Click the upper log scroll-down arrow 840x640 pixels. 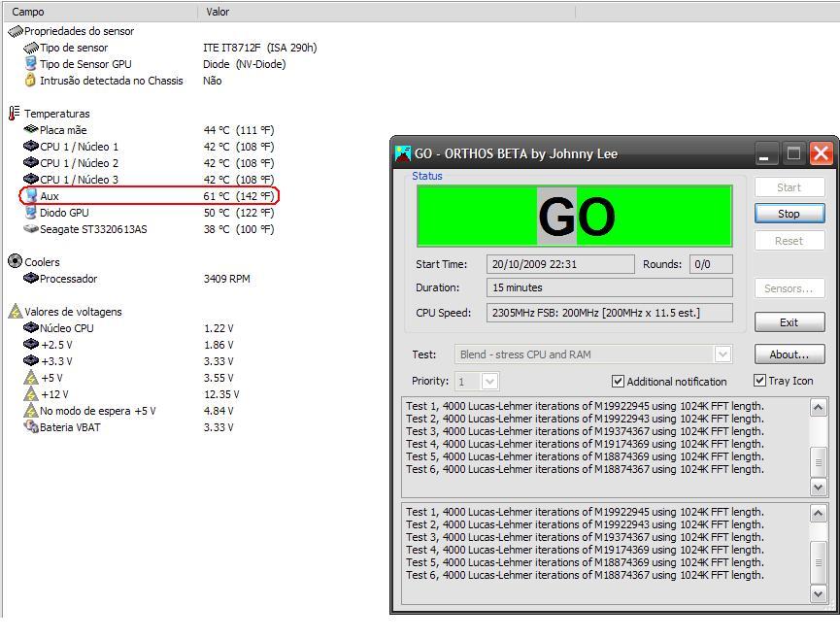click(818, 487)
